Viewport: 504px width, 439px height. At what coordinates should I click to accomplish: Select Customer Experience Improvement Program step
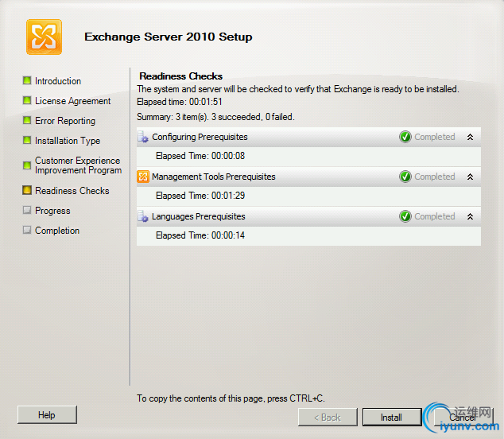point(78,165)
